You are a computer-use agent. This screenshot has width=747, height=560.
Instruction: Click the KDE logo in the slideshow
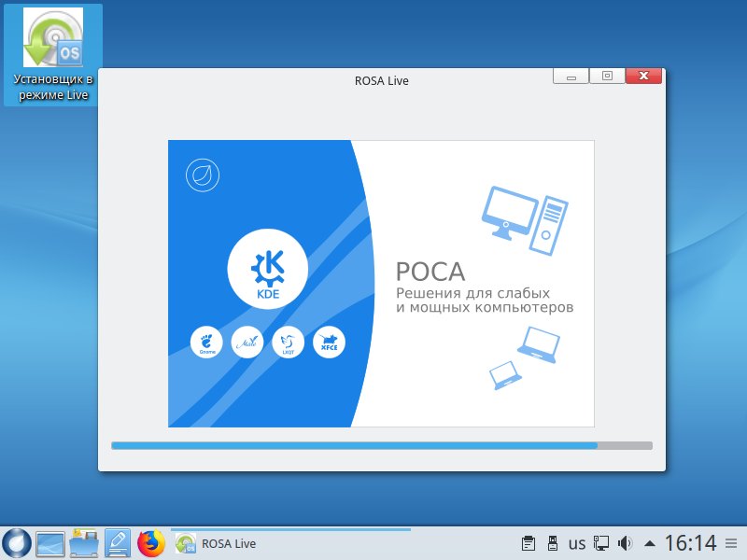click(267, 269)
